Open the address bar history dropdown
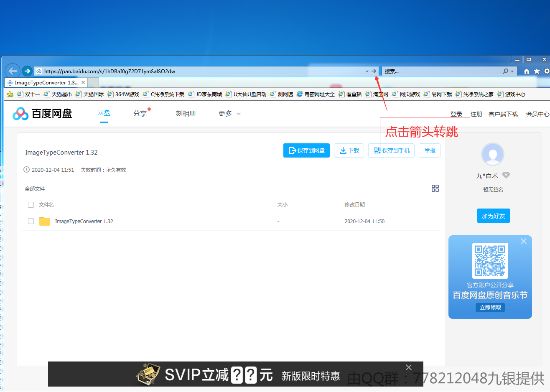The height and width of the screenshot is (392, 550). (x=367, y=71)
